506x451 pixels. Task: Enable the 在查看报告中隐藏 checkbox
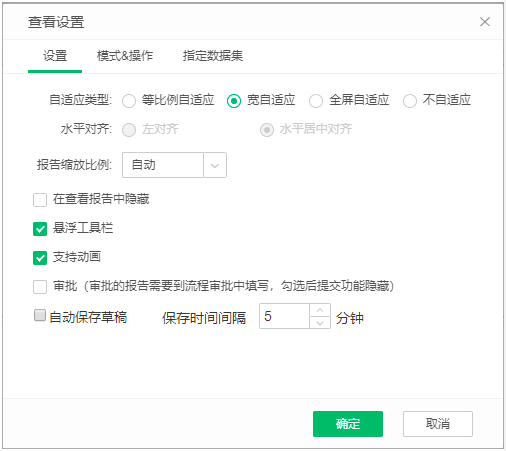pos(40,200)
